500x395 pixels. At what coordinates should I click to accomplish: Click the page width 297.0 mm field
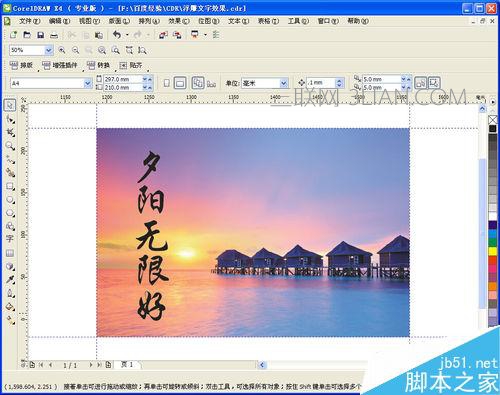pos(122,79)
